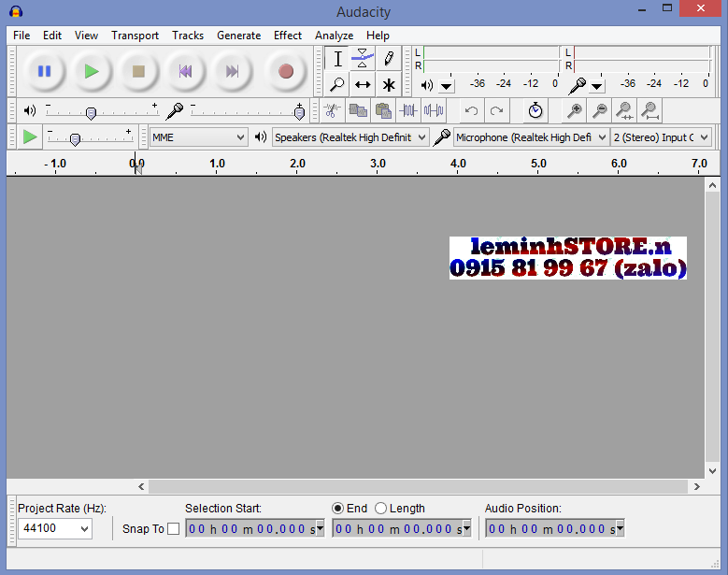
Task: Open the Analyze menu
Action: [x=334, y=36]
